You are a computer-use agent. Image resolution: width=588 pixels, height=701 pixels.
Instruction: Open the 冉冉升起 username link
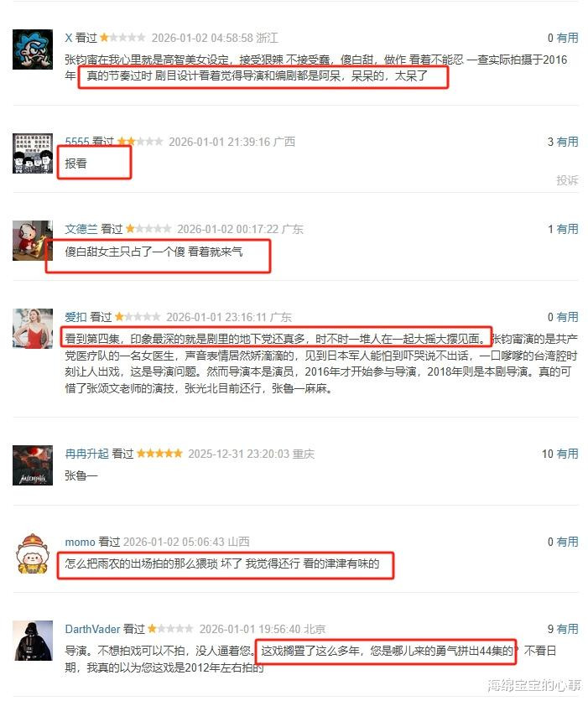pos(86,454)
